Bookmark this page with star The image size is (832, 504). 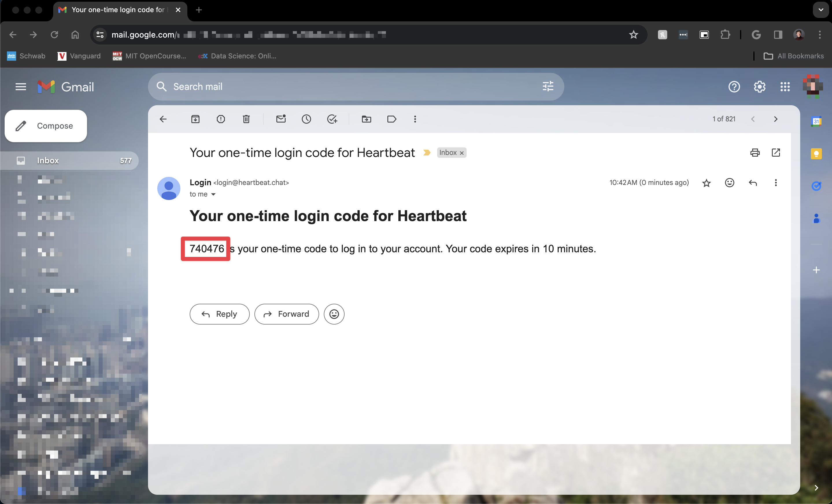[x=633, y=34]
